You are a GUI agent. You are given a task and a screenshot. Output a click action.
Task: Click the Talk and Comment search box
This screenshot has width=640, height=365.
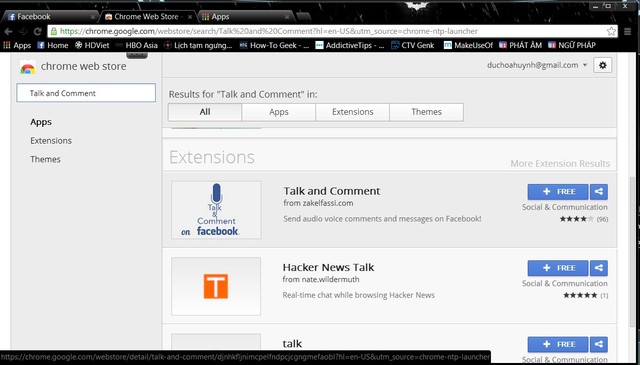tap(86, 93)
